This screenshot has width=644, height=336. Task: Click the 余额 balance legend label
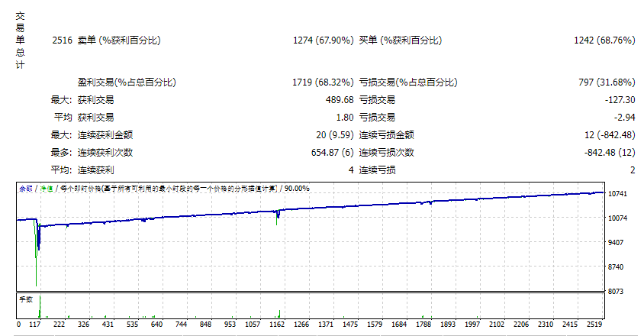pos(25,188)
